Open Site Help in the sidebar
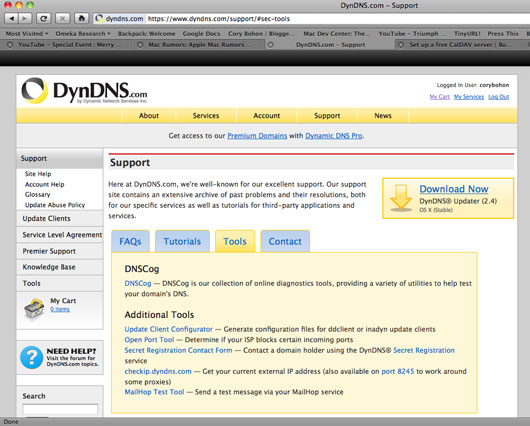The width and height of the screenshot is (530, 426). [x=38, y=174]
